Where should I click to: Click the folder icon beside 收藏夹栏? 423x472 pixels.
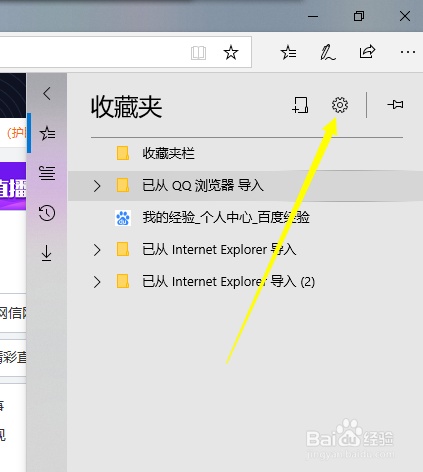123,153
